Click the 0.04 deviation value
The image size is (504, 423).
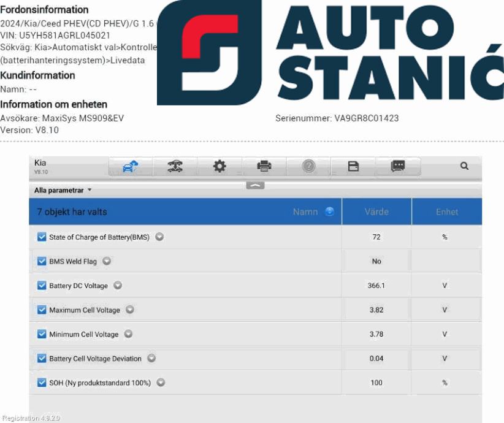click(376, 359)
